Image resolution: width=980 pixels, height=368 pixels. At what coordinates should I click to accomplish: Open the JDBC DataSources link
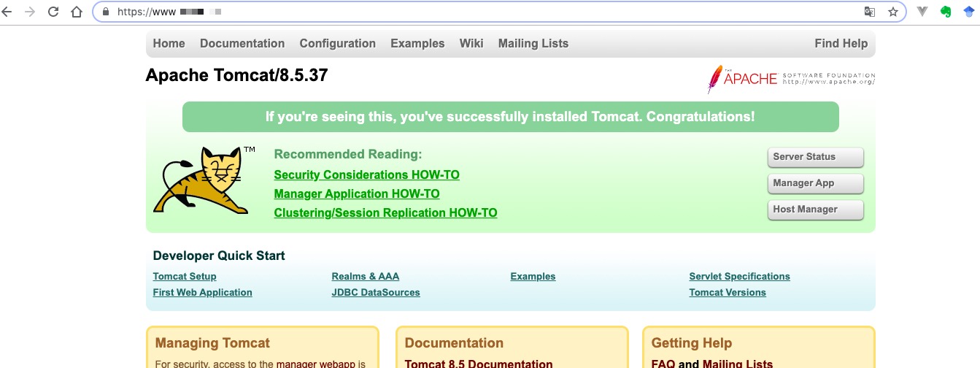pos(376,293)
